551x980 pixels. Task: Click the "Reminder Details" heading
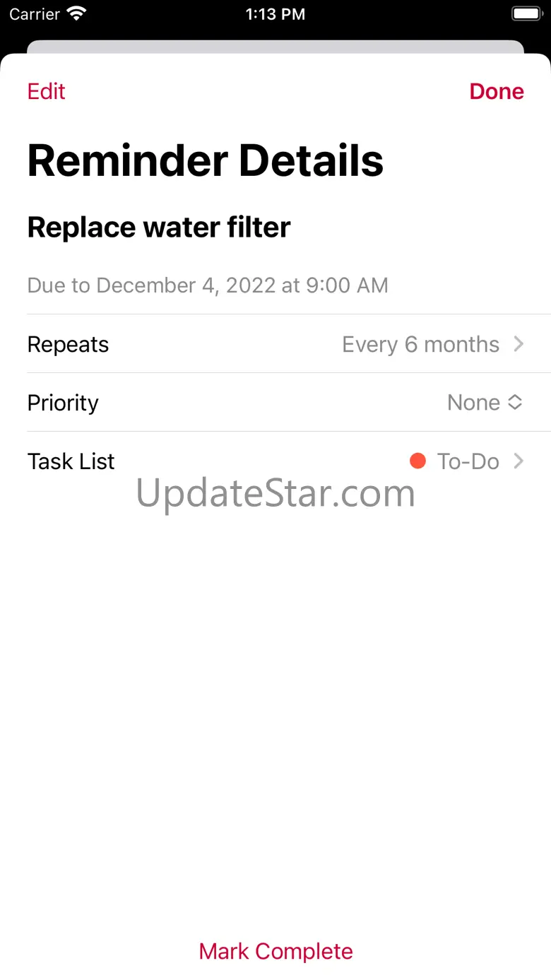click(x=205, y=161)
